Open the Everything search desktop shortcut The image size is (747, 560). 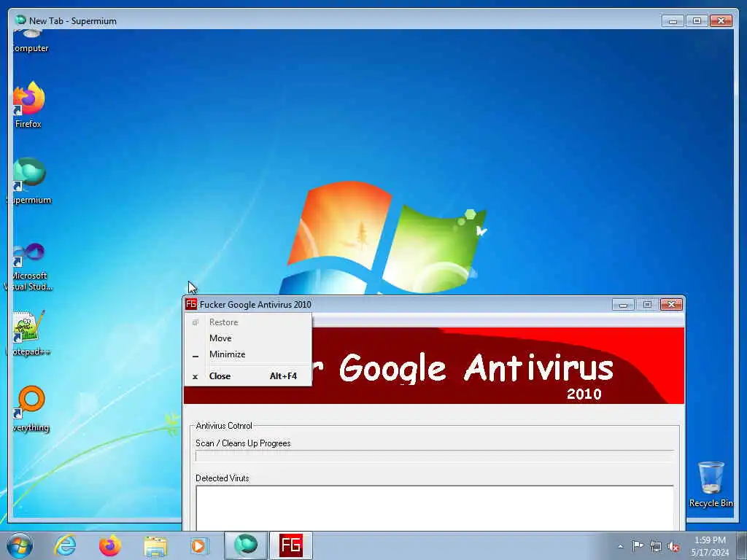click(x=31, y=408)
